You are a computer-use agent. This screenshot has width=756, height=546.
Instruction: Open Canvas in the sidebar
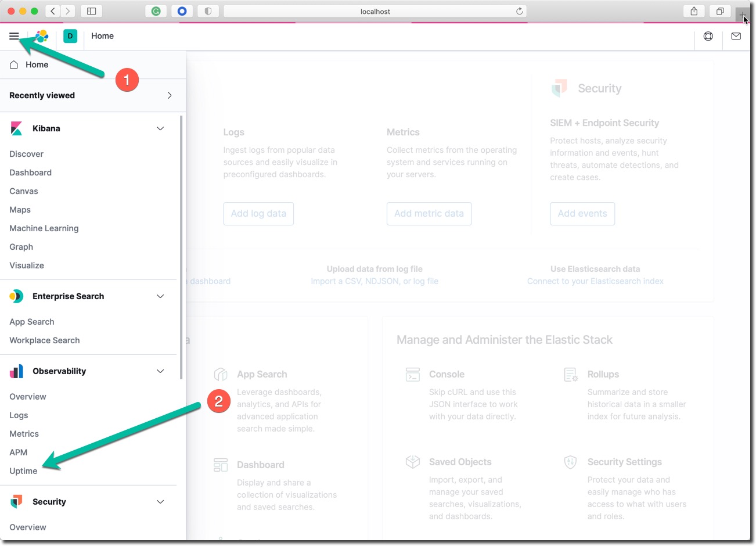pyautogui.click(x=24, y=191)
